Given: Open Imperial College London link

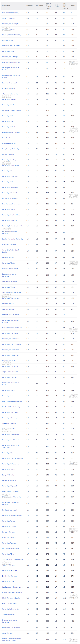Looking at the screenshot, I should [x=10, y=269].
